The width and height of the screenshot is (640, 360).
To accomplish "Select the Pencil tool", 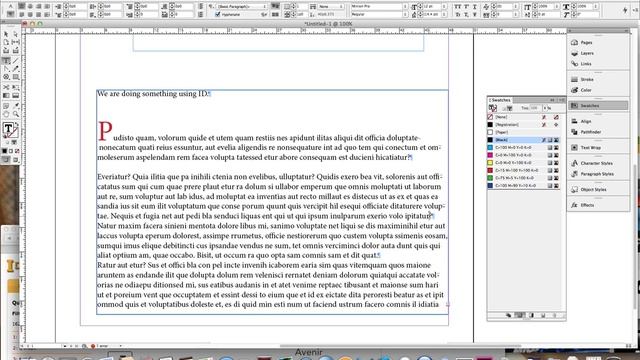I will pyautogui.click(x=16, y=69).
